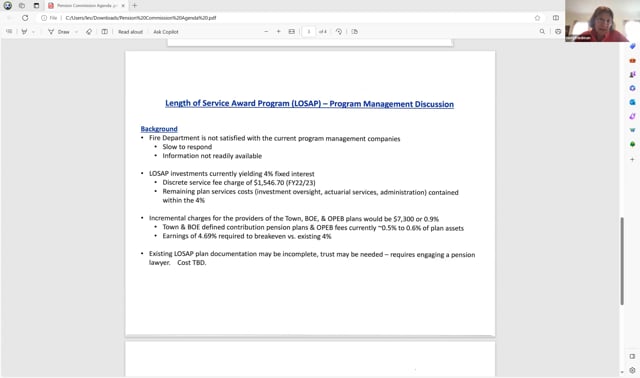Open the tab actions menu icon
The width and height of the screenshot is (640, 378).
(36, 6)
